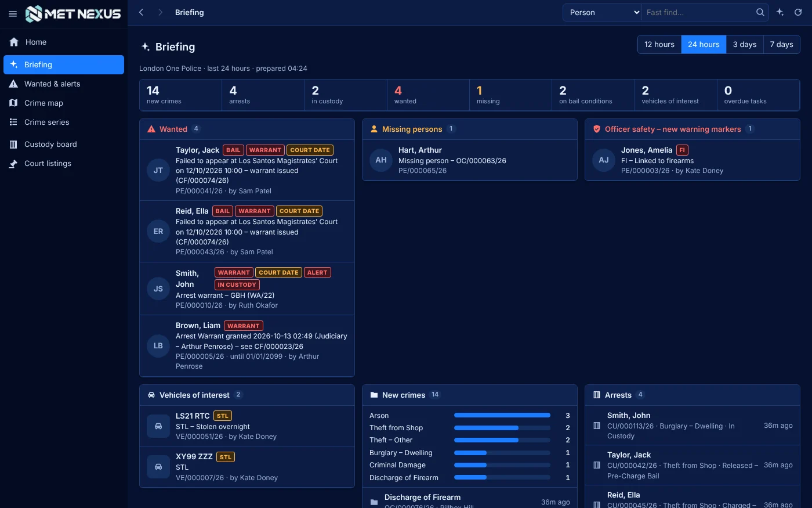The height and width of the screenshot is (508, 812).
Task: Open Court listings in the sidebar
Action: (64, 163)
